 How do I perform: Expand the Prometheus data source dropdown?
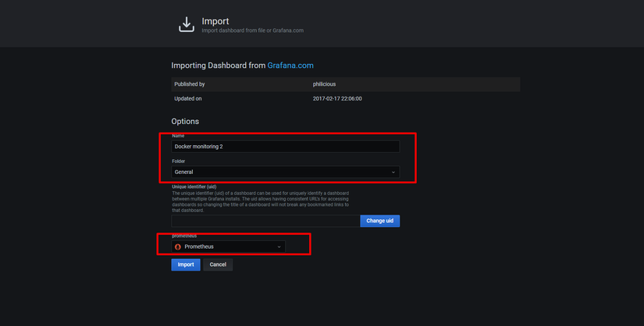point(228,246)
